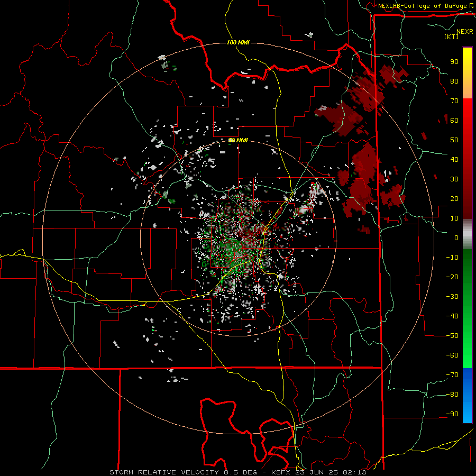Image resolution: width=476 pixels, height=476 pixels.
Task: Click the positive 60 kt scale value
Action: click(454, 121)
